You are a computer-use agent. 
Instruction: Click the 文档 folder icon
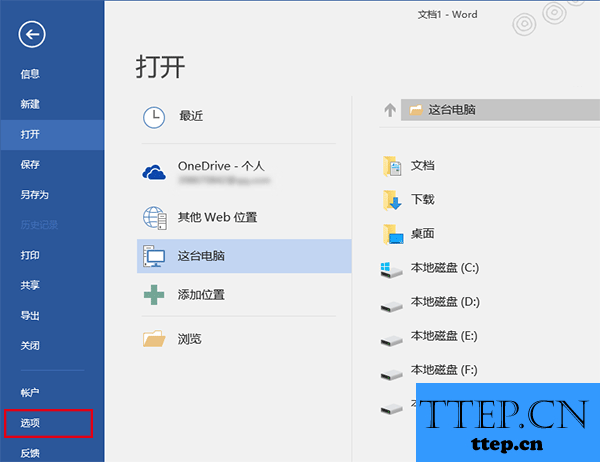392,167
